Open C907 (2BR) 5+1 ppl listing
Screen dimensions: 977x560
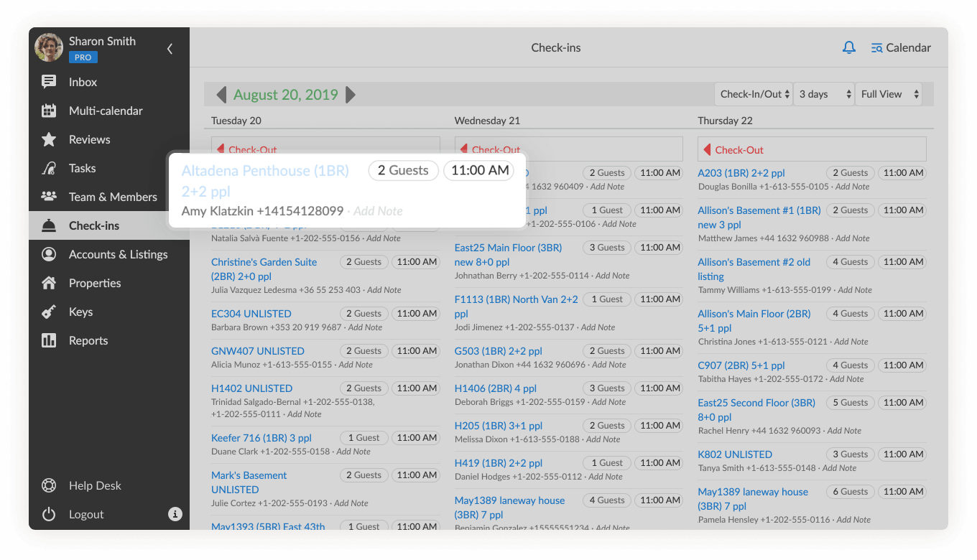click(741, 365)
